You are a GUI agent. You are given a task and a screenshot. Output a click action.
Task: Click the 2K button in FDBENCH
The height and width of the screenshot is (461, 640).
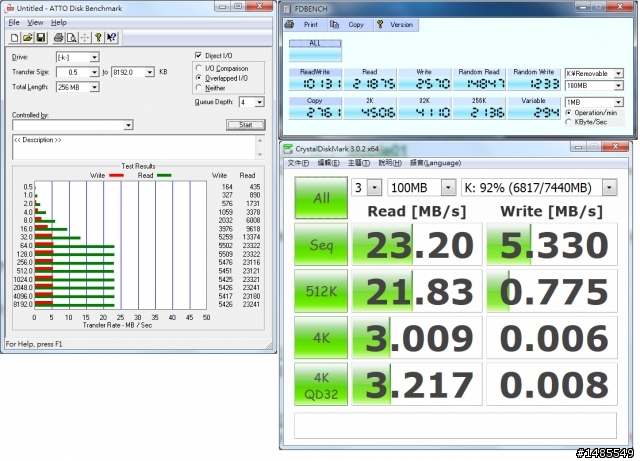click(370, 108)
